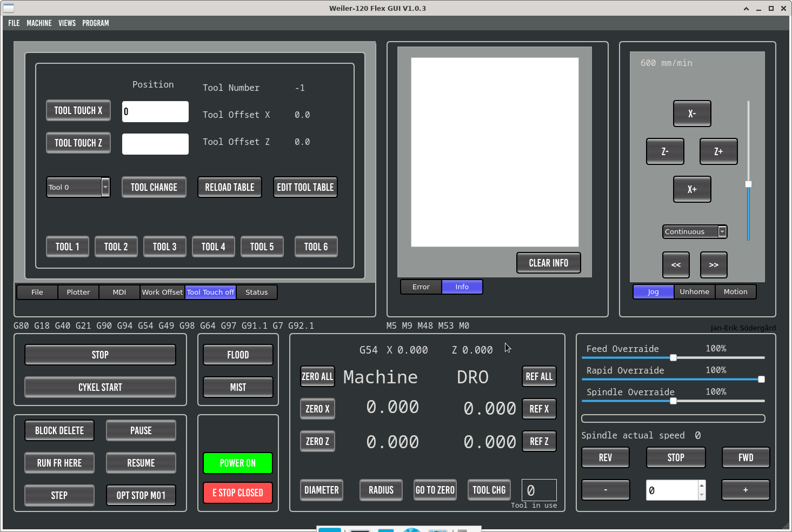Open the Tool 0 selection dropdown
This screenshot has width=792, height=532.
pos(78,187)
